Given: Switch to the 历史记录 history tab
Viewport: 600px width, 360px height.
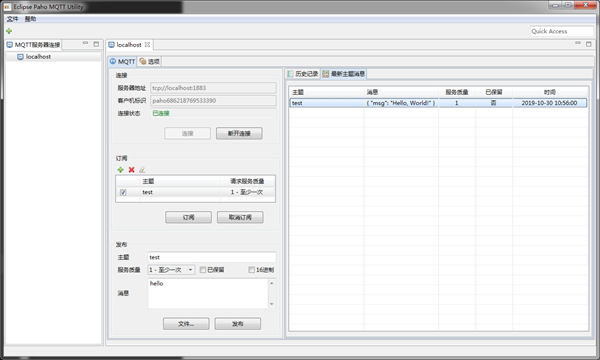Looking at the screenshot, I should pyautogui.click(x=303, y=74).
